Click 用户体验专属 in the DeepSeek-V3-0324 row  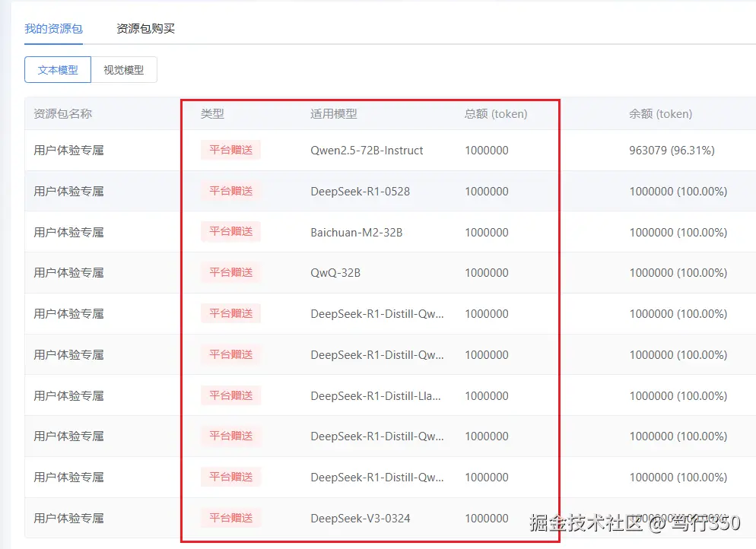69,518
